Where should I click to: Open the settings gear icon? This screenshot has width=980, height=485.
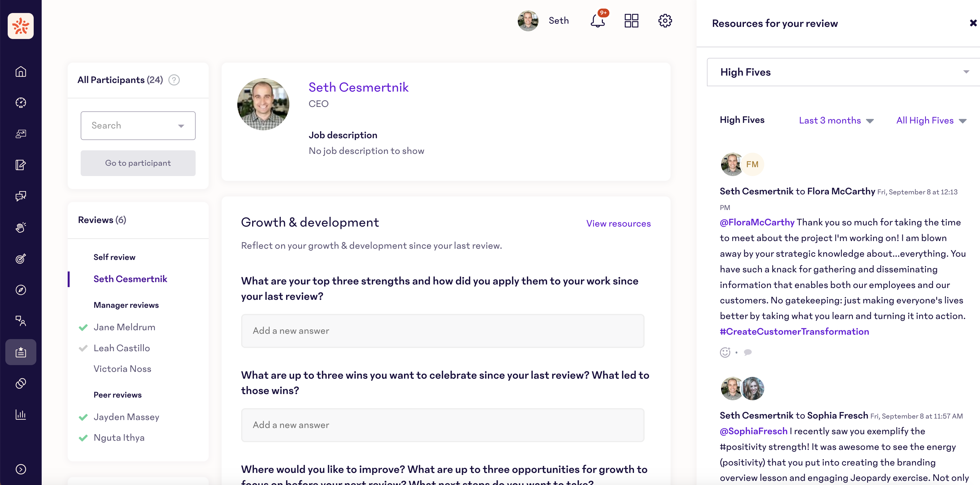point(665,20)
